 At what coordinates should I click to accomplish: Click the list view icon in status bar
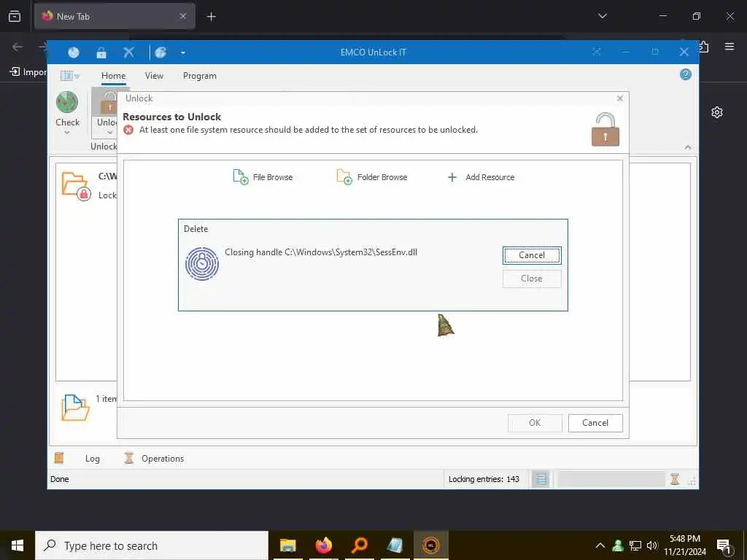(541, 479)
